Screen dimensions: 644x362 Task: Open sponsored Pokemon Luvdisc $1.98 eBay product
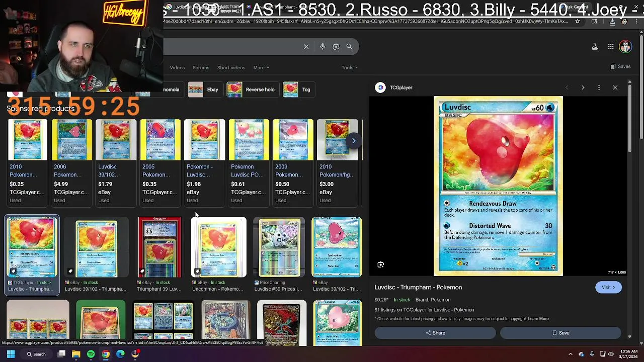point(204,162)
